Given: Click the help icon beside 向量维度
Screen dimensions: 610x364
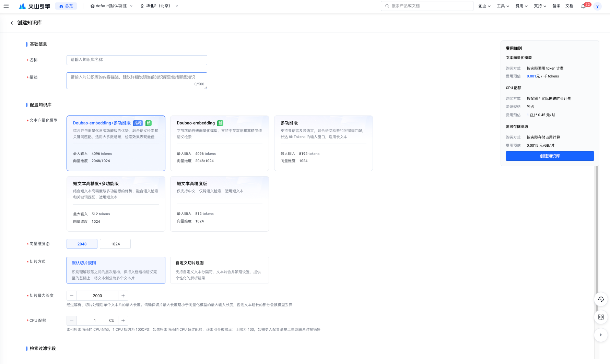Looking at the screenshot, I should click(x=48, y=244).
